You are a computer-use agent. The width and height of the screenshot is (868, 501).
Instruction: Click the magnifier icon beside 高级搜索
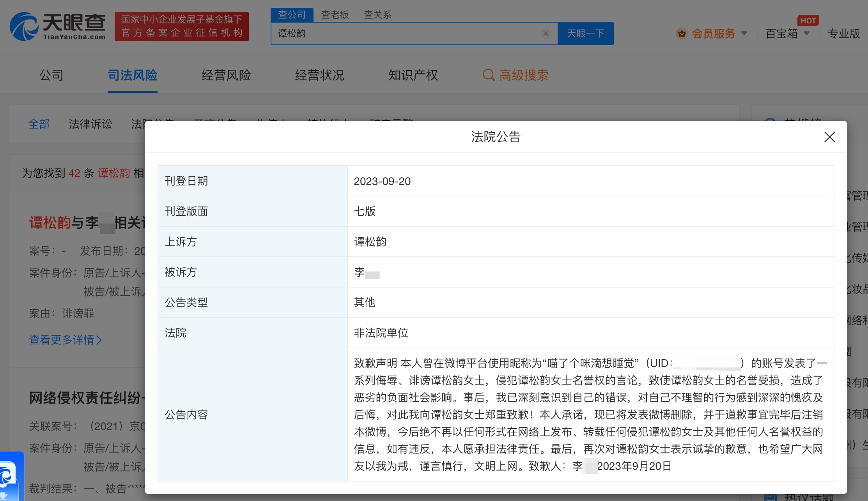pyautogui.click(x=488, y=75)
